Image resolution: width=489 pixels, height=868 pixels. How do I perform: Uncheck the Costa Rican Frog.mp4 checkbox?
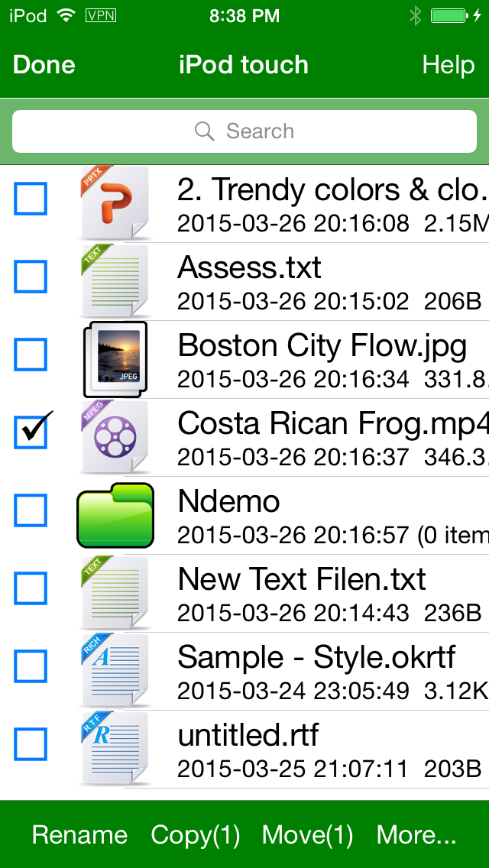[x=31, y=432]
